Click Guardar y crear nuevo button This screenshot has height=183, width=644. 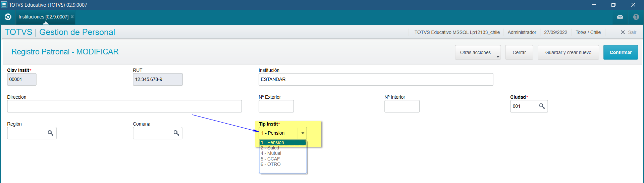[568, 52]
